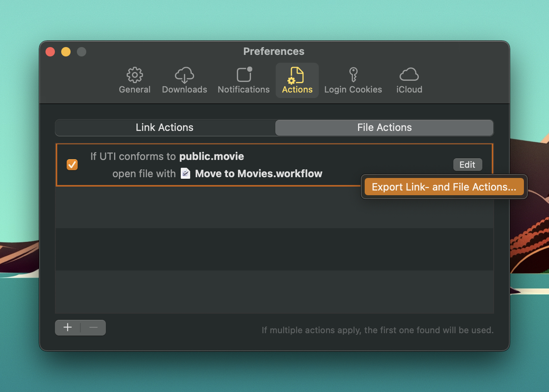Viewport: 549px width, 392px height.
Task: Open the Notifications preferences pane
Action: tap(244, 80)
